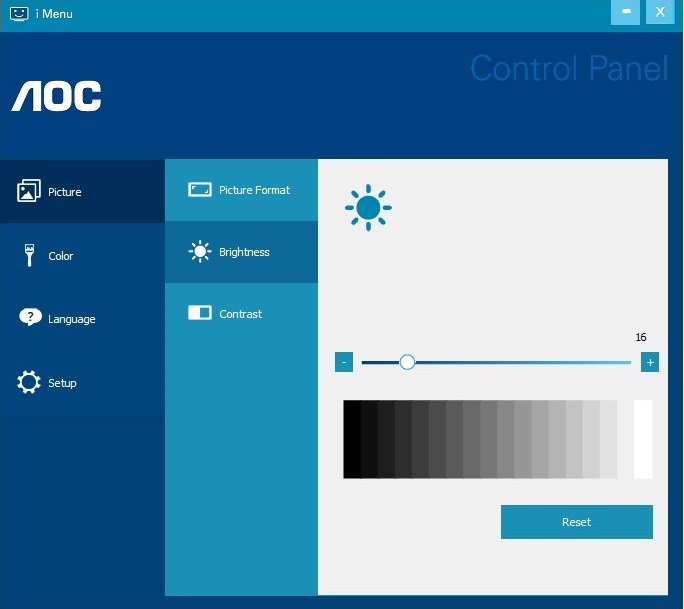This screenshot has width=684, height=609.
Task: Minimize the i Menu window
Action: pos(626,12)
